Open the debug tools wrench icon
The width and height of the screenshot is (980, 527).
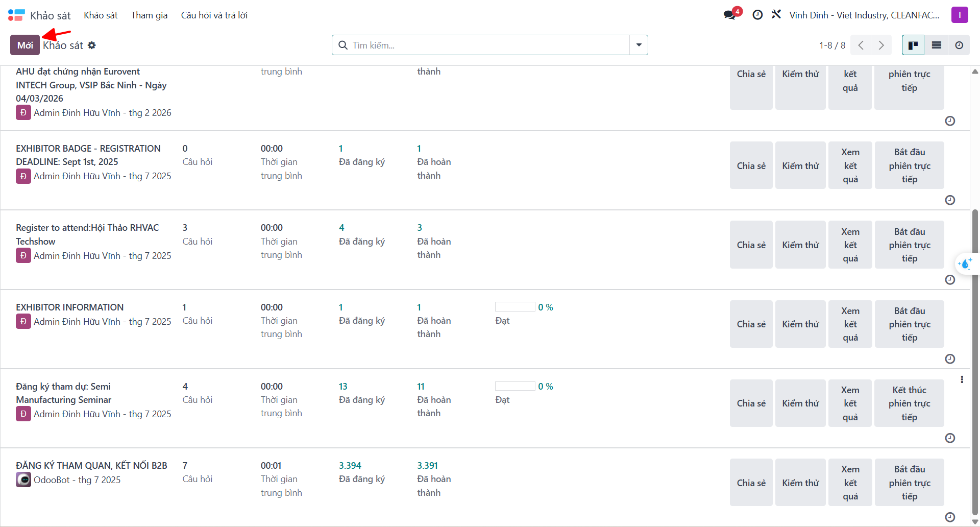point(776,15)
